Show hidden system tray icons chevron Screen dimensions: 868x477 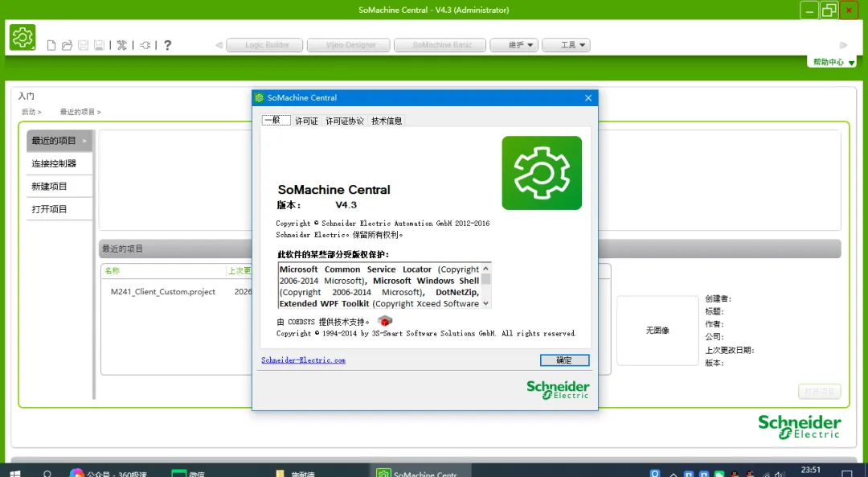click(x=674, y=475)
